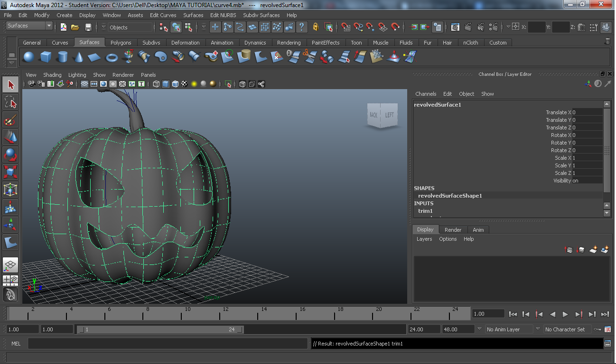The height and width of the screenshot is (364, 616).
Task: Click the single perspective view layout button
Action: point(10,265)
